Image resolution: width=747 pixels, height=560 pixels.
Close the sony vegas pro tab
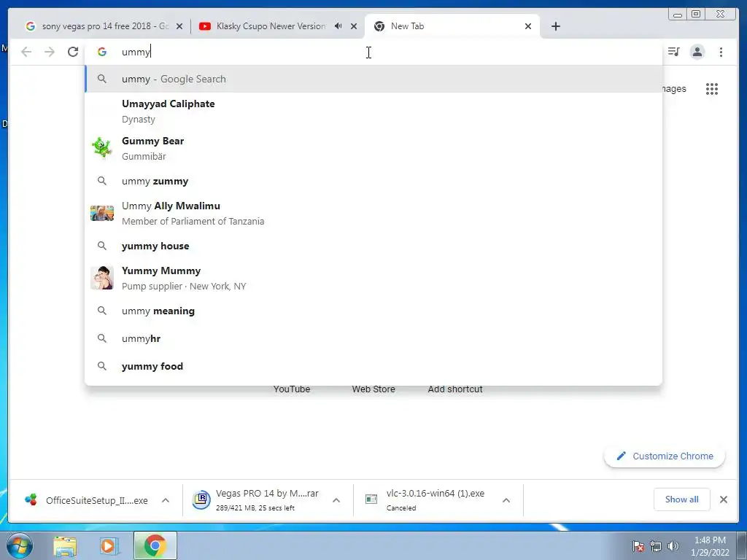click(179, 26)
